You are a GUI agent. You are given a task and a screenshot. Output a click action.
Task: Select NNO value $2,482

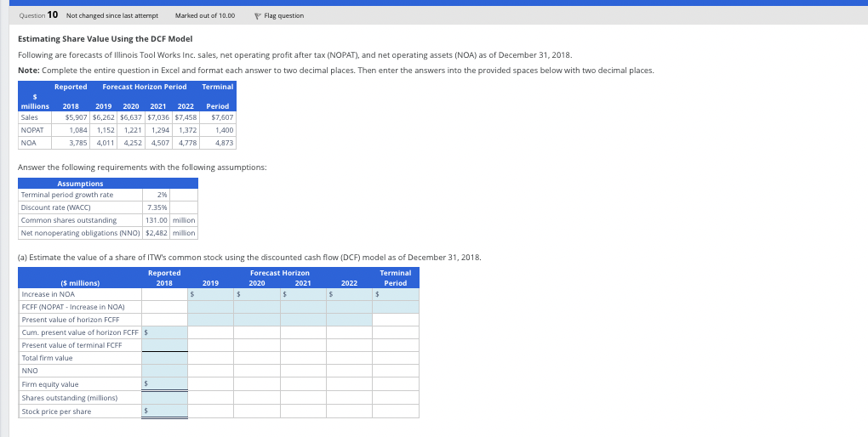click(x=157, y=233)
